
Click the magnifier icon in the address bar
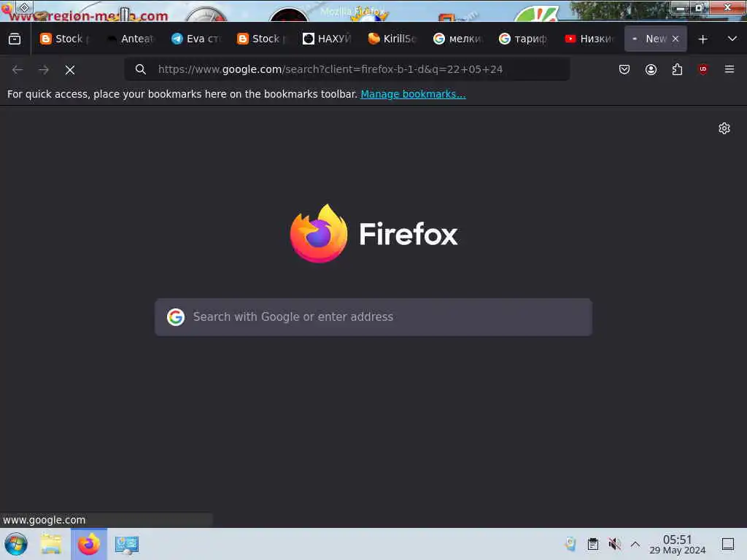click(141, 69)
